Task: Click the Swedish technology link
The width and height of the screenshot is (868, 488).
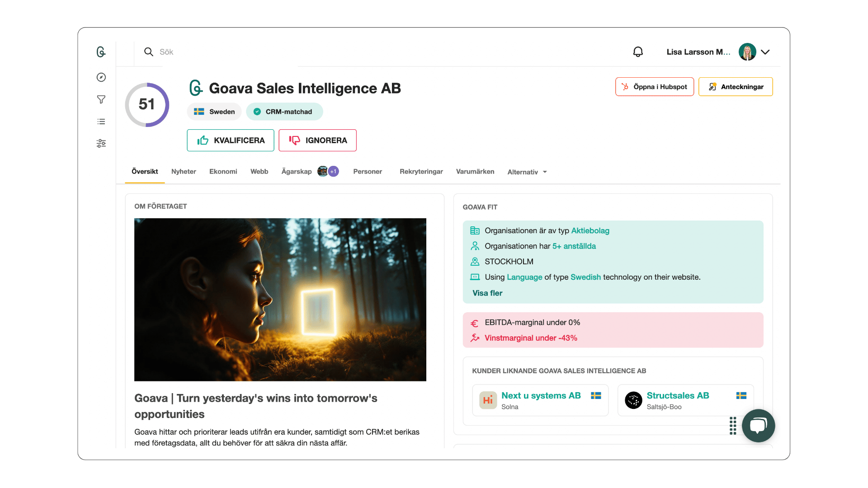Action: coord(585,277)
